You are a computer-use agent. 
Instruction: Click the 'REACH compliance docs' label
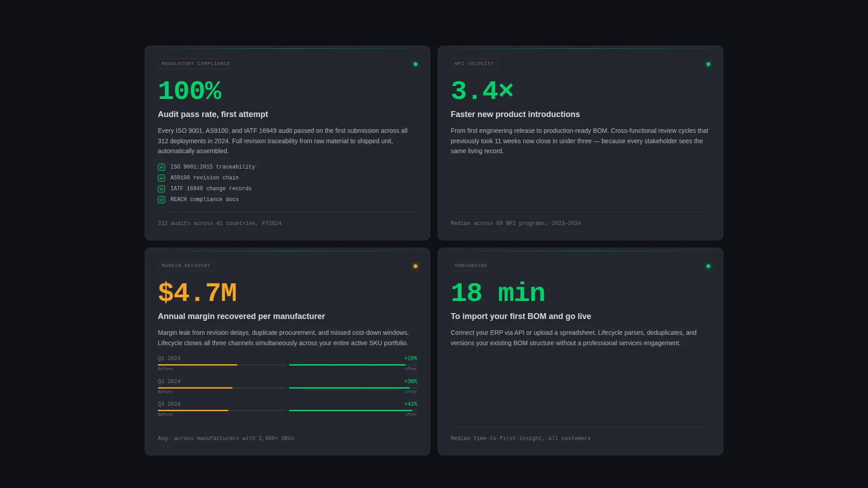204,200
